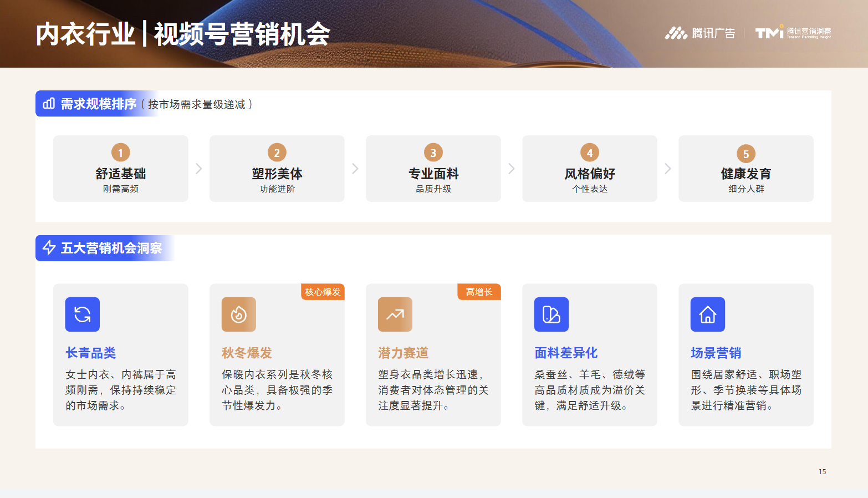
Task: Click the chevron arrow after 塑形美体
Action: [x=355, y=169]
